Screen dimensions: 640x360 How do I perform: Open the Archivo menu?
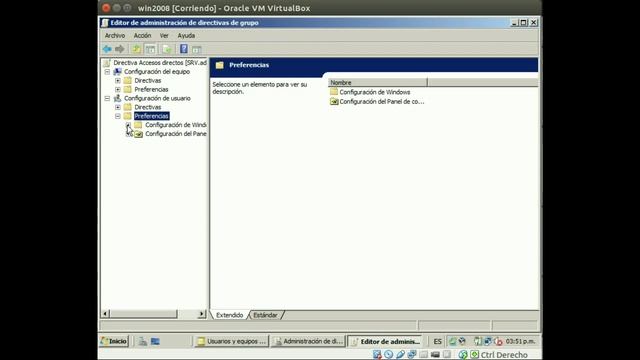115,36
